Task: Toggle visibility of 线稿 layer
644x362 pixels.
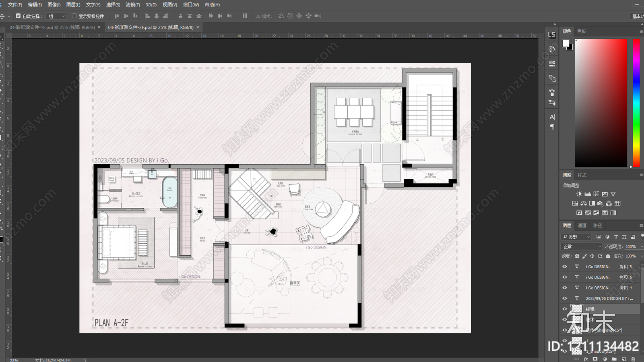Action: (x=565, y=309)
